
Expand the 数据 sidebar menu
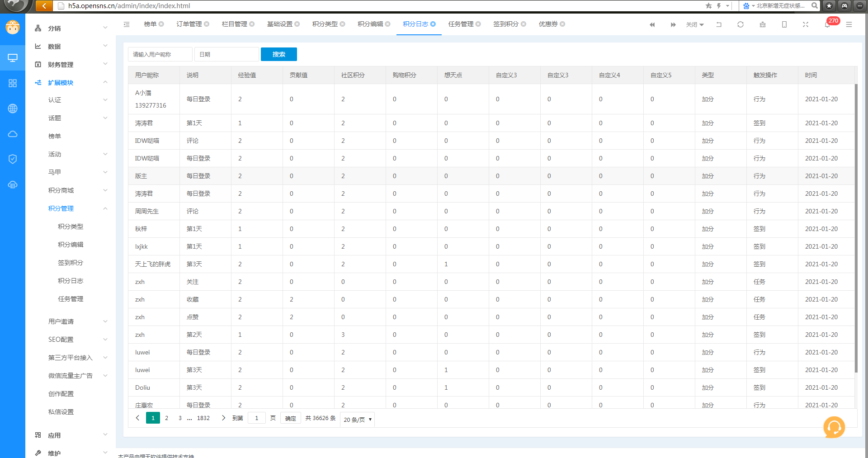click(71, 46)
